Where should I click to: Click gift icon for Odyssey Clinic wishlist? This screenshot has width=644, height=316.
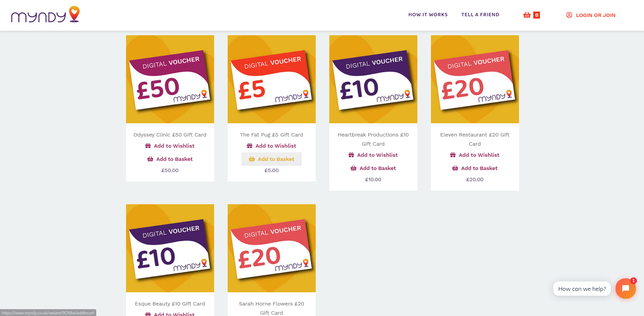pyautogui.click(x=148, y=146)
